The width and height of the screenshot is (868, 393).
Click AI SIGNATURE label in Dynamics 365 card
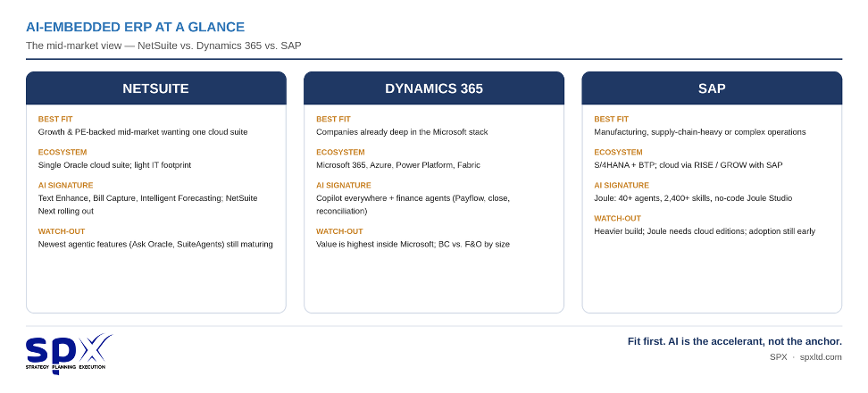click(343, 186)
